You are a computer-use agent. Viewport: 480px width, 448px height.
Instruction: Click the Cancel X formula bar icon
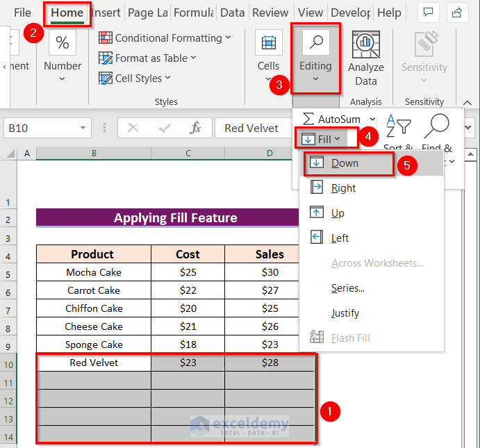coord(133,128)
